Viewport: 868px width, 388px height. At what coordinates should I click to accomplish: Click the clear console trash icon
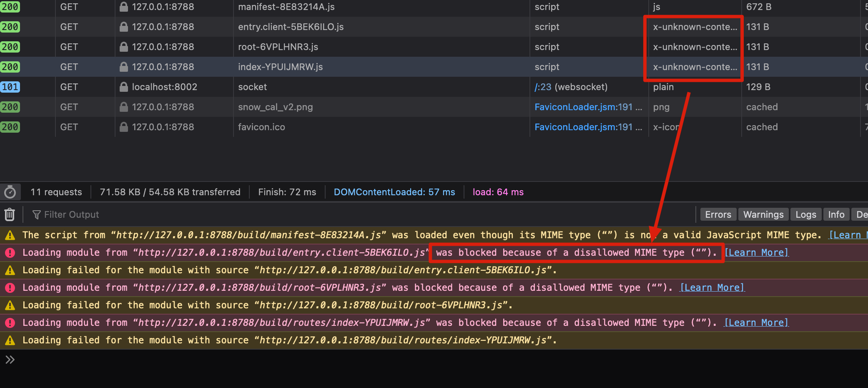pos(9,214)
